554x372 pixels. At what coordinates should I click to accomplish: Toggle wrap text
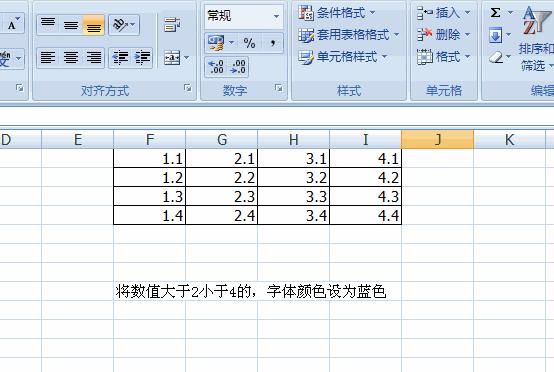[x=172, y=25]
